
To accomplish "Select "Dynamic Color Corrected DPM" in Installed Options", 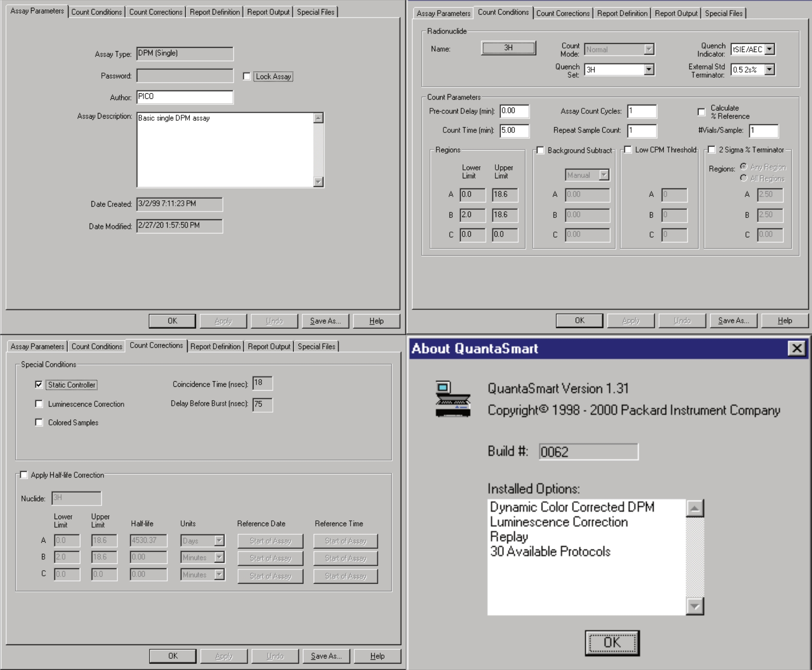I will click(572, 507).
